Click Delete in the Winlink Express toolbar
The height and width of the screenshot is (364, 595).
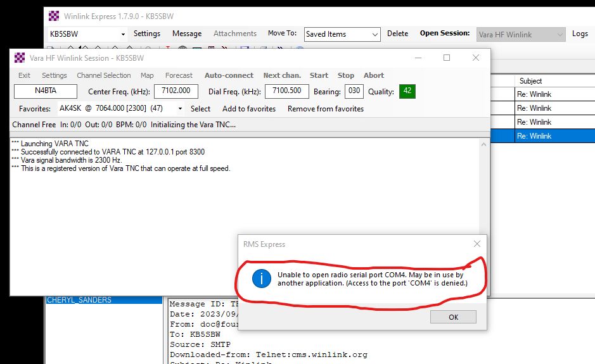click(397, 34)
